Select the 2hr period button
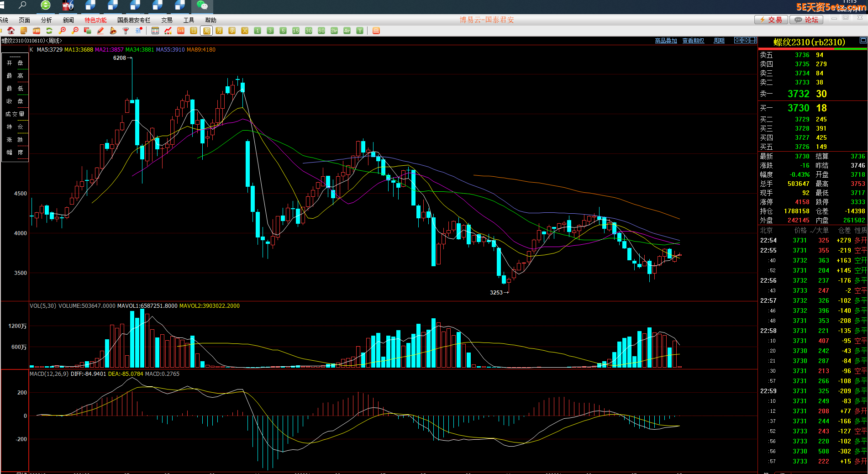This screenshot has height=474, width=868. (334, 31)
